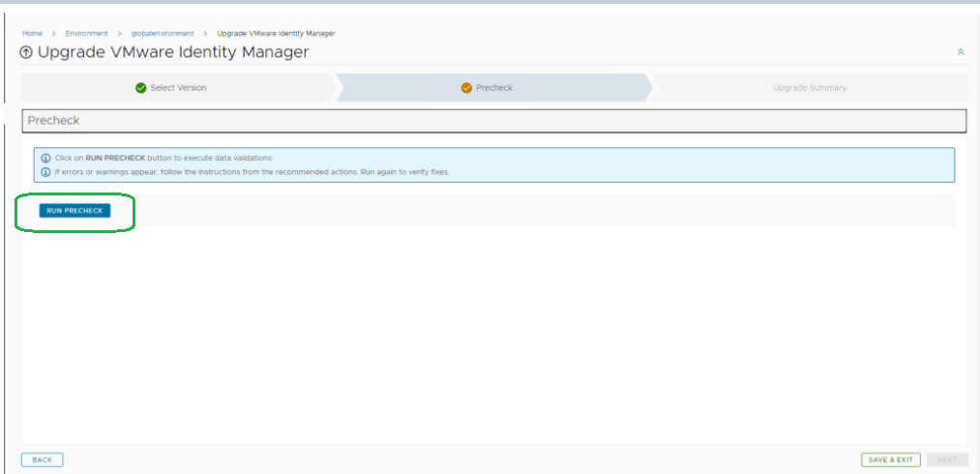
Task: Open the globalenvironment breadcrumb link
Action: pos(163,34)
